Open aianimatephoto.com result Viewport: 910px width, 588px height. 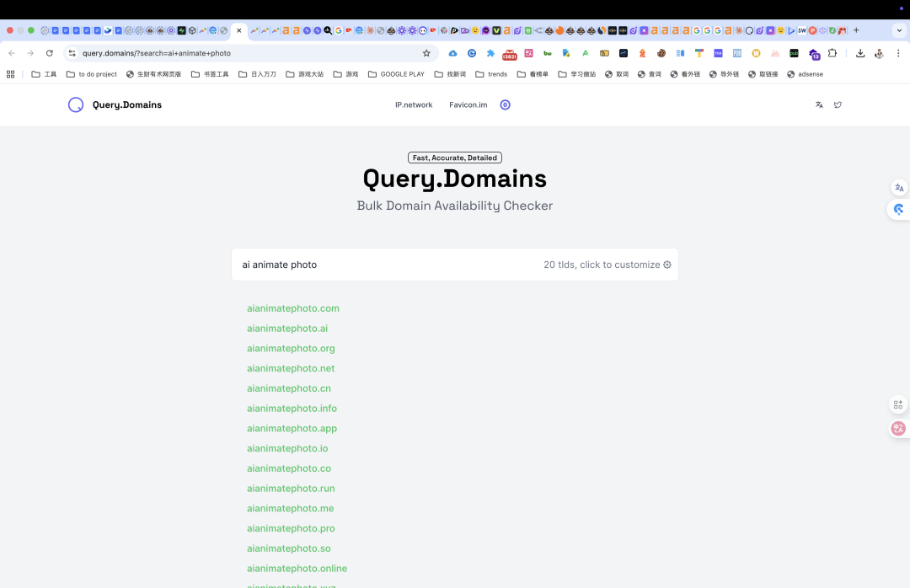[x=293, y=308]
